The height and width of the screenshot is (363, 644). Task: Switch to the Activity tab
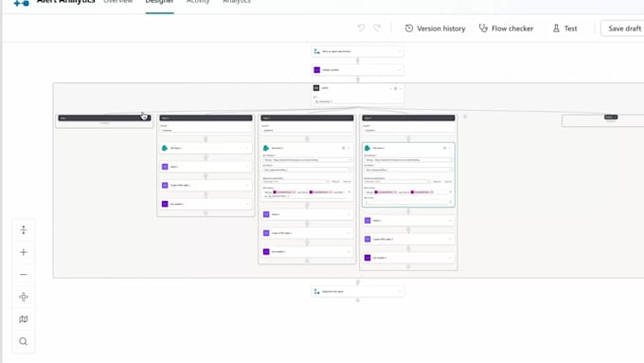point(198,3)
